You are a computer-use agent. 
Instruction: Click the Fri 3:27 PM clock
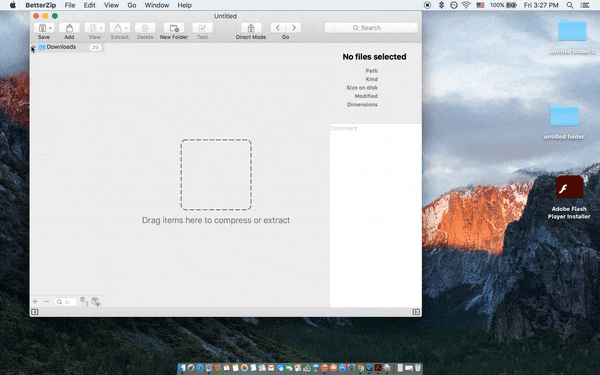point(541,5)
